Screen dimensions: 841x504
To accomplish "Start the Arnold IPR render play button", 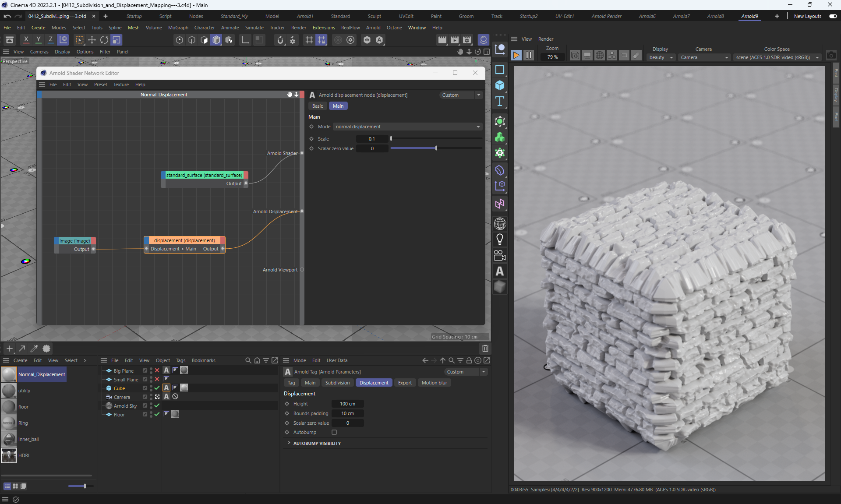I will pyautogui.click(x=516, y=56).
